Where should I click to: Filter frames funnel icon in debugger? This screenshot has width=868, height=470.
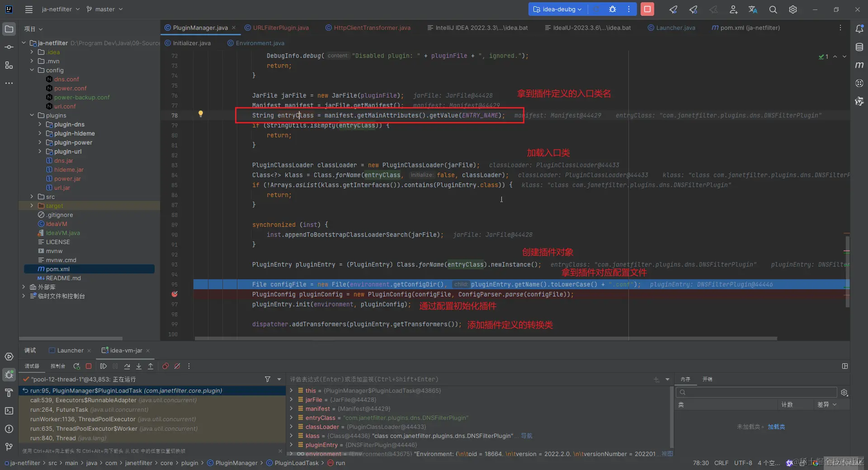268,379
